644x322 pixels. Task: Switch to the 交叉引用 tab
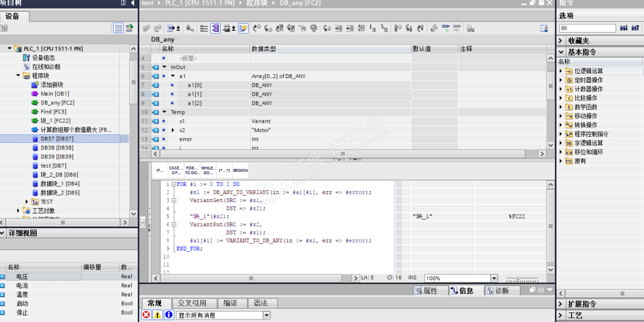(192, 303)
